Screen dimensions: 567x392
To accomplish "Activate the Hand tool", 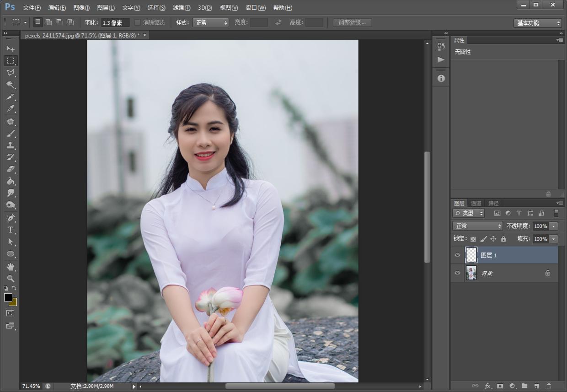I will click(x=11, y=266).
